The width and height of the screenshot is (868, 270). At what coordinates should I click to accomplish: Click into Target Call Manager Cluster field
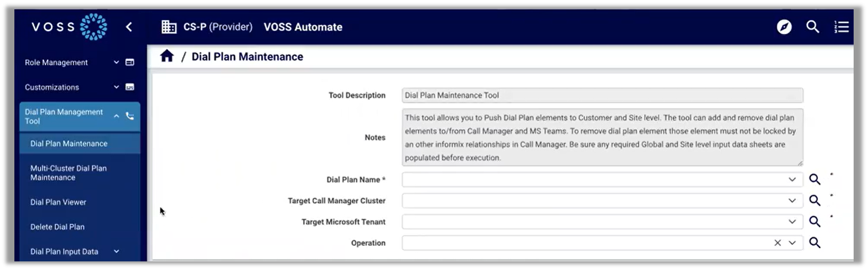[x=602, y=200]
